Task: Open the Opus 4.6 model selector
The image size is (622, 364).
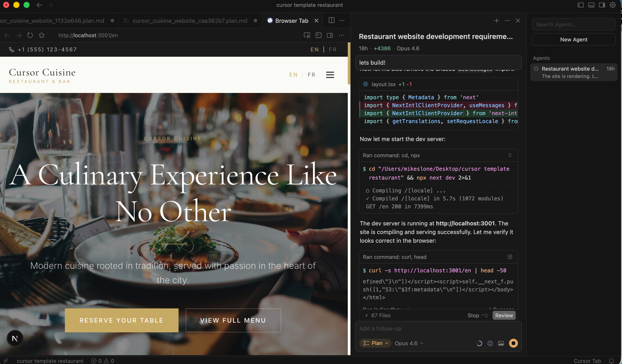Action: [x=409, y=343]
